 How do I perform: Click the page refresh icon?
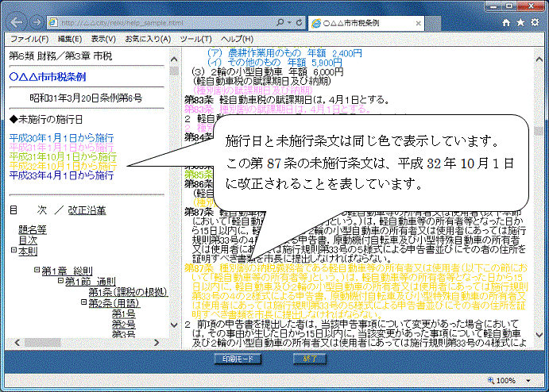tap(300, 22)
